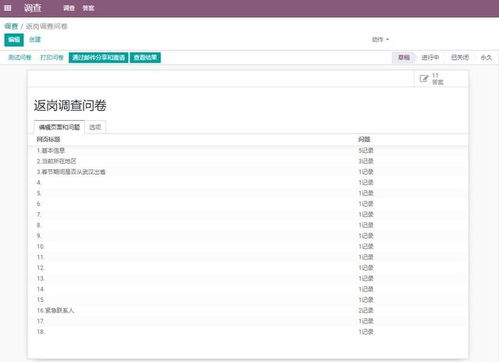
Task: Go back via the 调查 breadcrumb link
Action: [x=11, y=26]
